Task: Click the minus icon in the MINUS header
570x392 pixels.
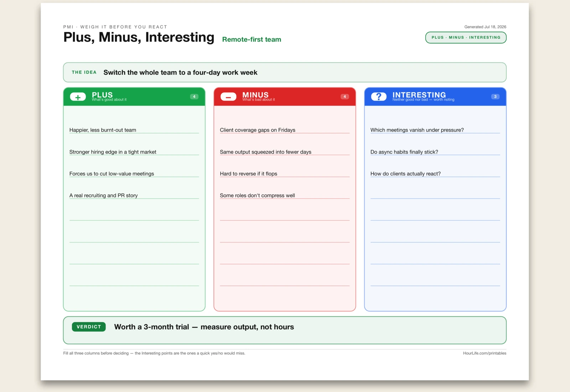Action: click(x=228, y=97)
